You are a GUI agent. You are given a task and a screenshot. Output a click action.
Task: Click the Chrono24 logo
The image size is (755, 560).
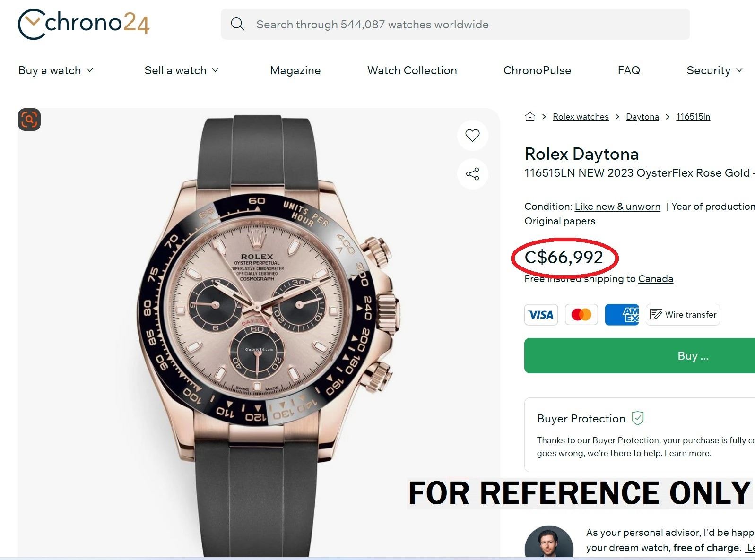[84, 24]
